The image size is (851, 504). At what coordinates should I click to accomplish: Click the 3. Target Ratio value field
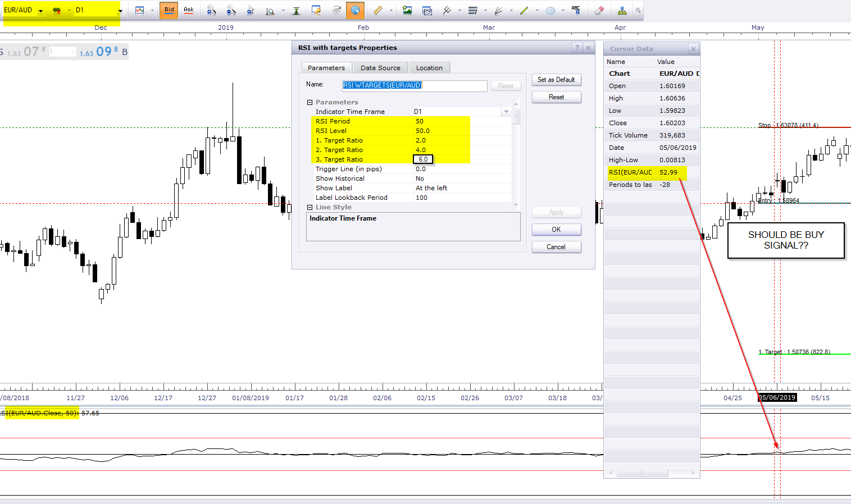(x=423, y=159)
